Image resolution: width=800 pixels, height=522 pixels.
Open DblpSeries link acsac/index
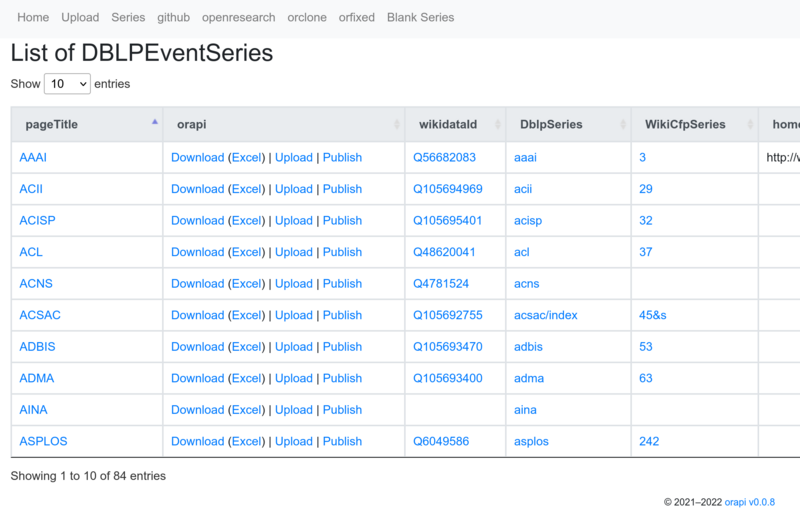pyautogui.click(x=546, y=315)
